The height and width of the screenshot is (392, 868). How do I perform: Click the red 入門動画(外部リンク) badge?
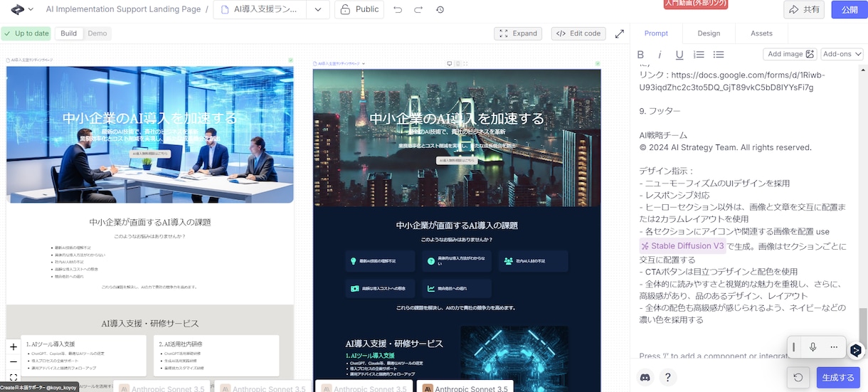click(x=696, y=4)
